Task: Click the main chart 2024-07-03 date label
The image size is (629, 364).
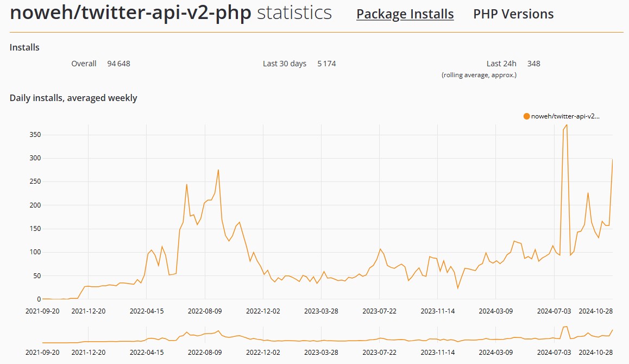Action: pos(554,311)
